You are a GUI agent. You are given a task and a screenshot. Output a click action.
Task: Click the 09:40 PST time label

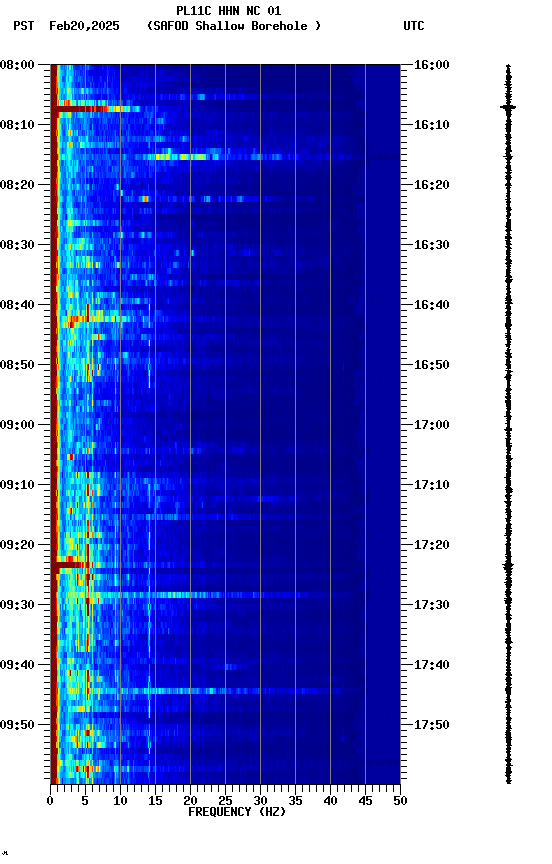17,666
